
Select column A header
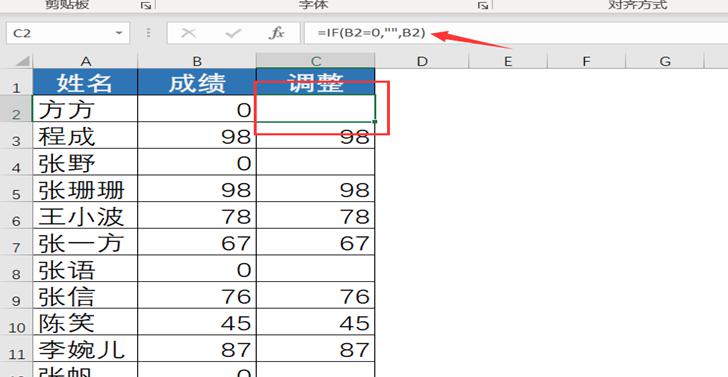(x=85, y=61)
